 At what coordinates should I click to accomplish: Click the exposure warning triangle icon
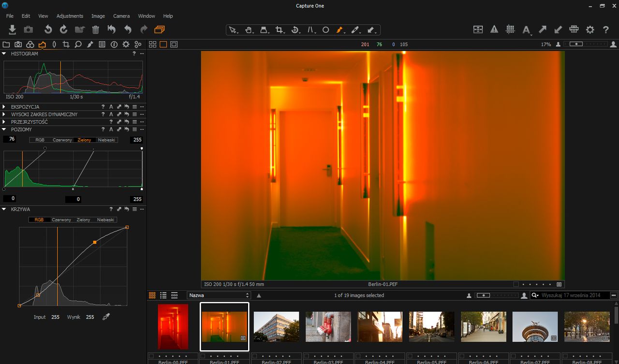pos(494,29)
